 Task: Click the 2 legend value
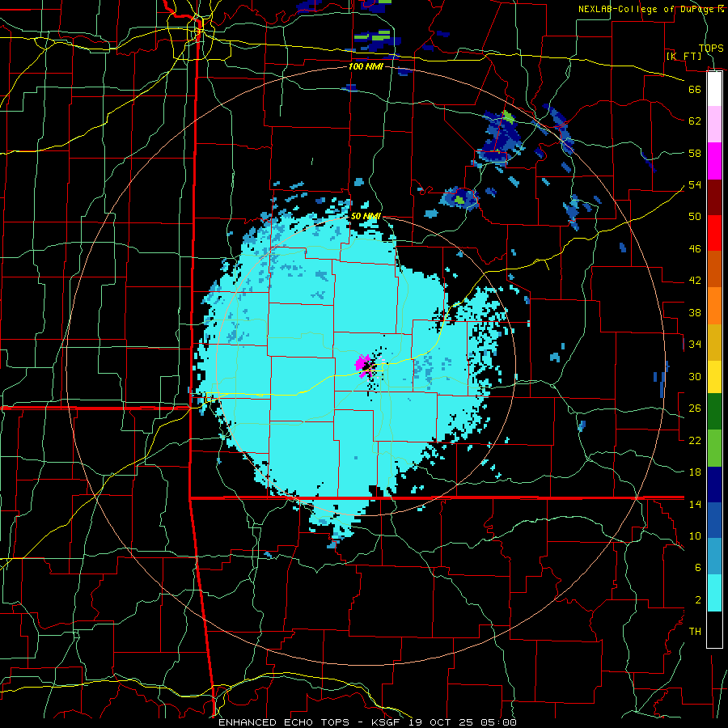[697, 599]
